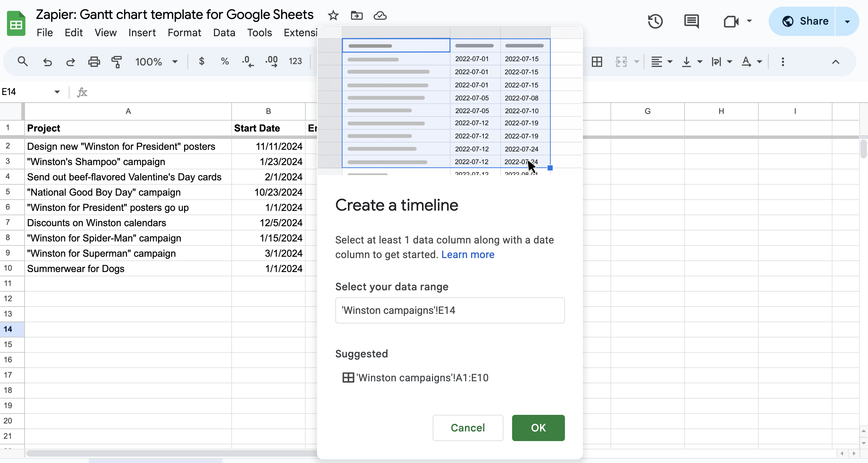
Task: Star this spreadsheet document
Action: coord(333,15)
